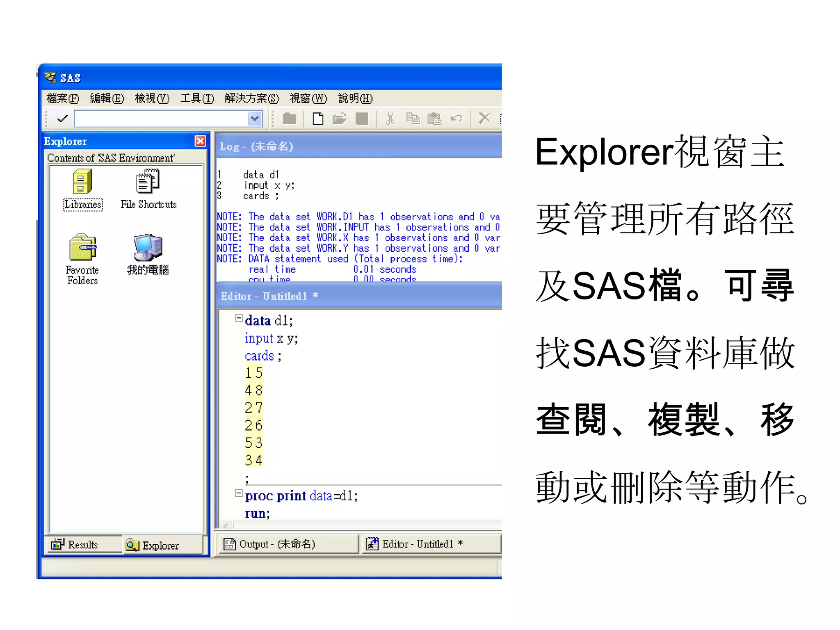Viewport: 840px width, 630px height.
Task: Click the checkmark submit icon in toolbar
Action: click(62, 119)
